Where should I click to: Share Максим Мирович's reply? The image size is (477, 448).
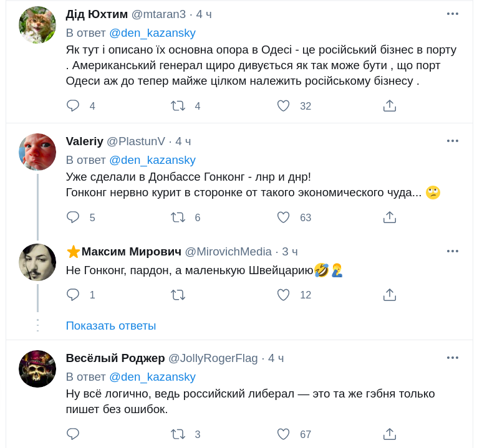(x=390, y=295)
